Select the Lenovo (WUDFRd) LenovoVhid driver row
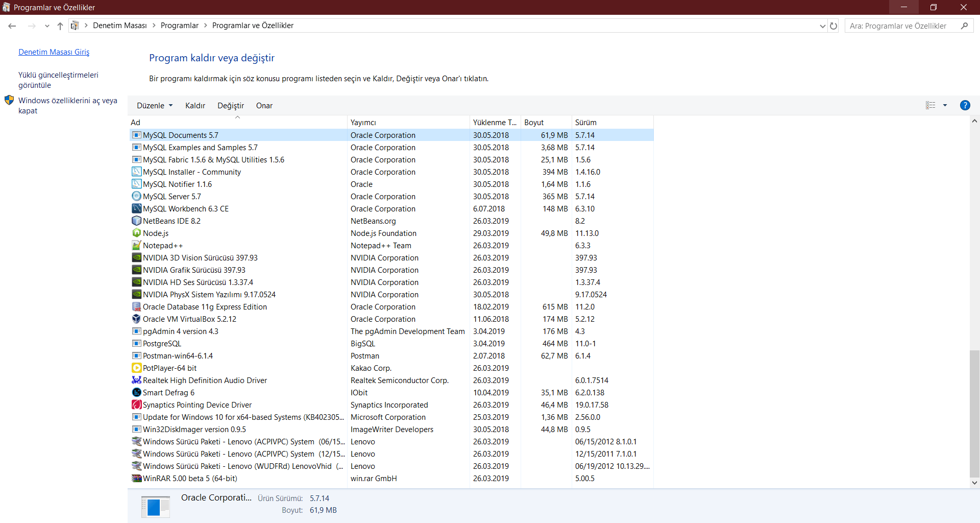Viewport: 980px width, 523px height. coord(391,466)
